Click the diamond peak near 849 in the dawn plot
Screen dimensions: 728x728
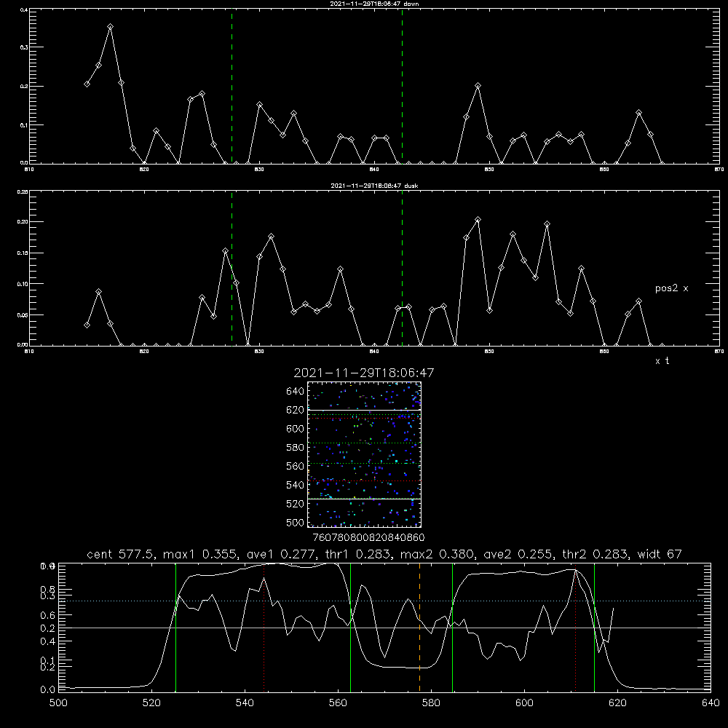(478, 86)
